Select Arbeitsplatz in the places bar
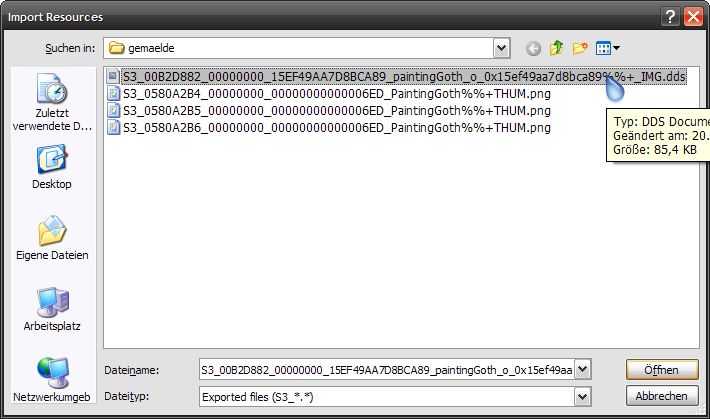710x419 pixels. click(x=51, y=309)
